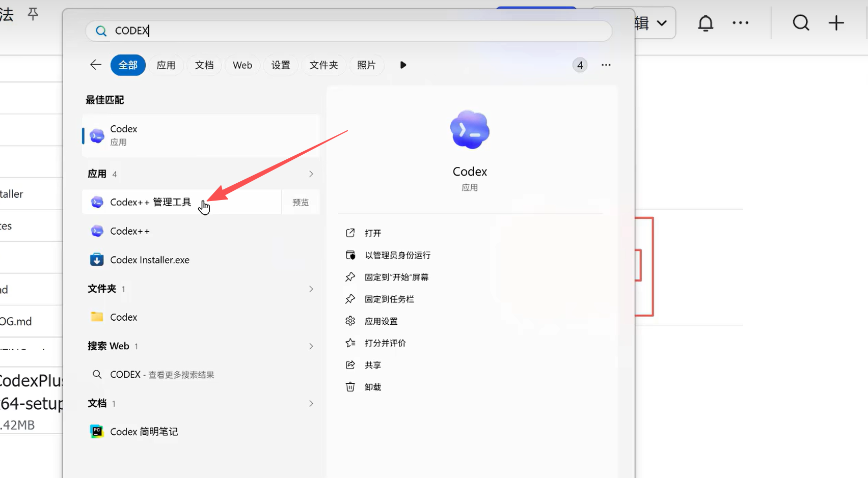Open the Codex folder result
The height and width of the screenshot is (478, 868).
coord(201,317)
